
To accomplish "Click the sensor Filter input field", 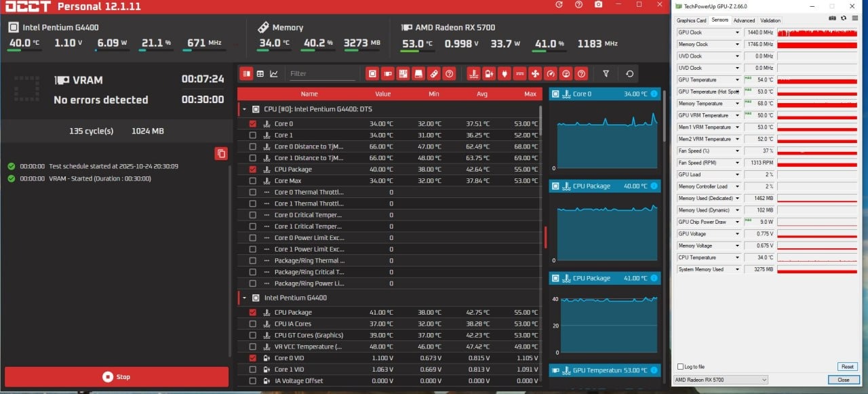I will (x=321, y=73).
